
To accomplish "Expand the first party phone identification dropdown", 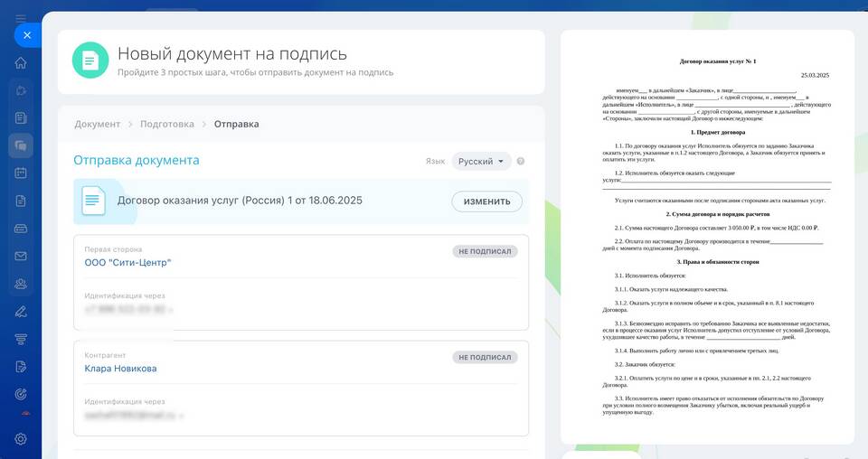I will 170,310.
